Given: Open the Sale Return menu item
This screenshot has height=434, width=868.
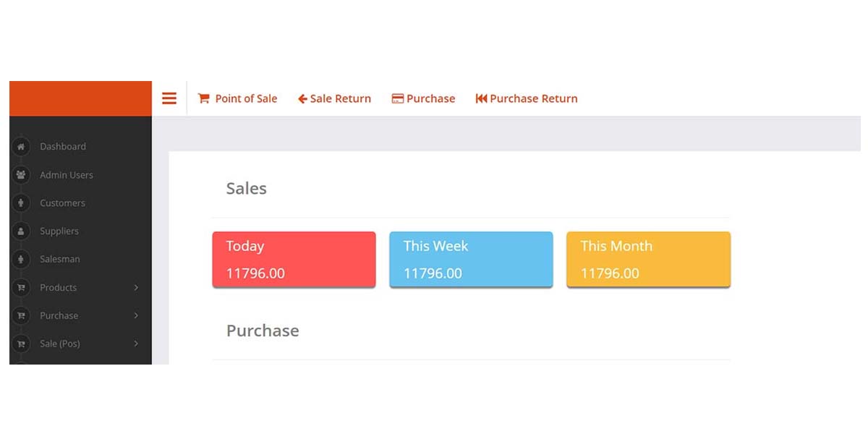Looking at the screenshot, I should pos(334,98).
